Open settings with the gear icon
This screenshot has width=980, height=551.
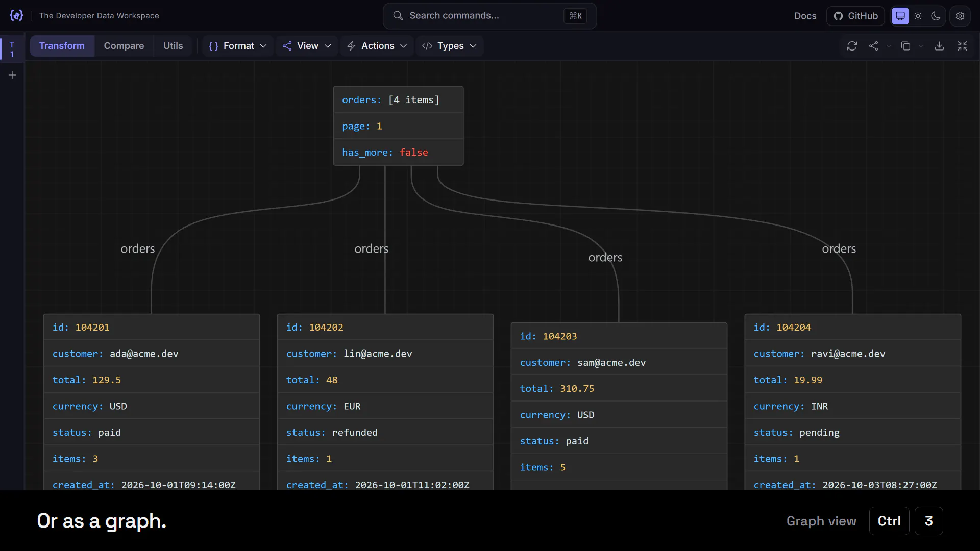tap(960, 16)
